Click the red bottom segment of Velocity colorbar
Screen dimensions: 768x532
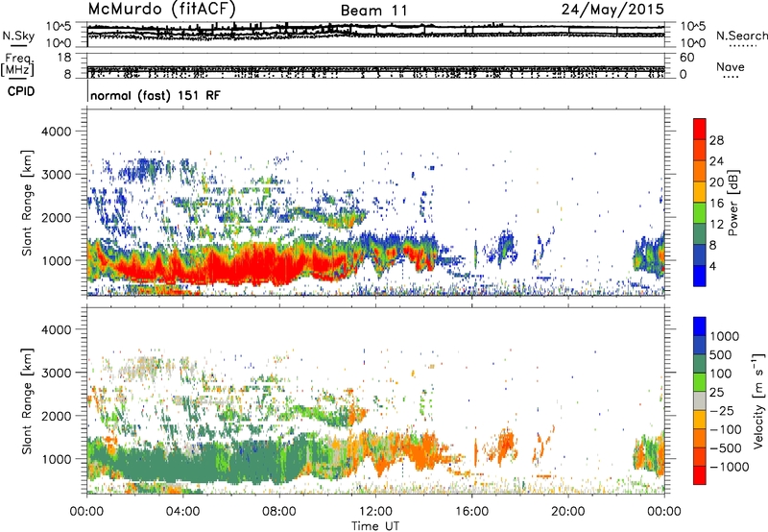click(700, 475)
